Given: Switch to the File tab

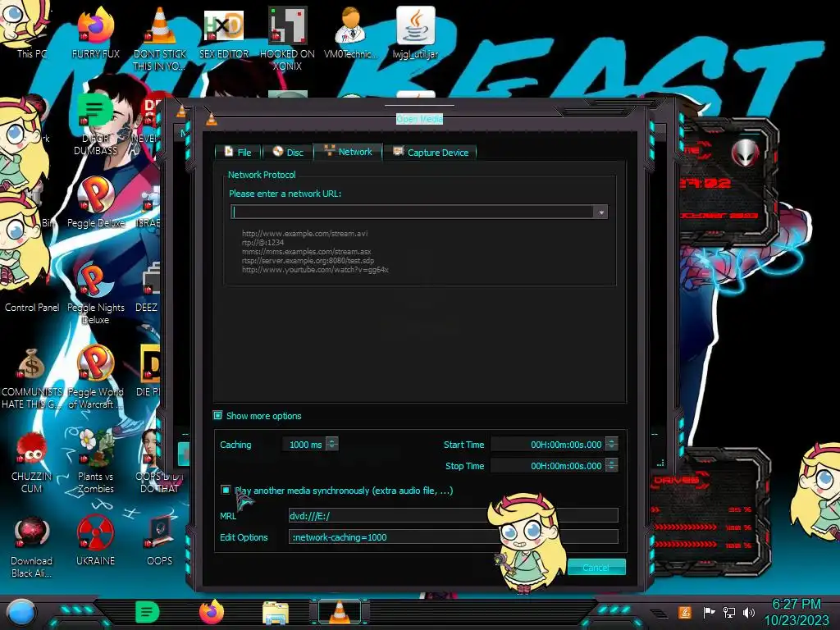Looking at the screenshot, I should (x=238, y=152).
